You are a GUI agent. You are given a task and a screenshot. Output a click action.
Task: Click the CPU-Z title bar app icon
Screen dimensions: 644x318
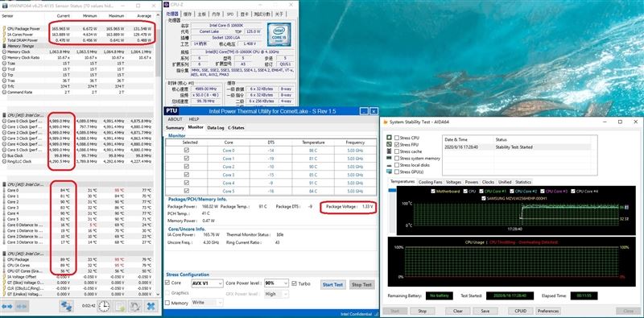pos(167,6)
